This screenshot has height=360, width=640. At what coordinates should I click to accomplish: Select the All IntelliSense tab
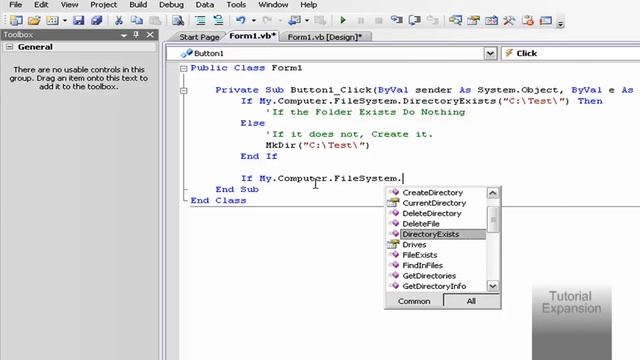coord(471,301)
